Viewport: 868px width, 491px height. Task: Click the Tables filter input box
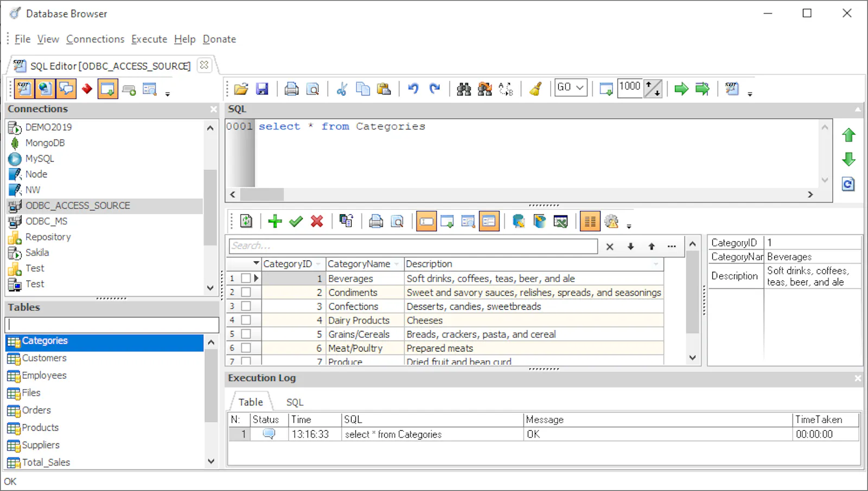[112, 324]
